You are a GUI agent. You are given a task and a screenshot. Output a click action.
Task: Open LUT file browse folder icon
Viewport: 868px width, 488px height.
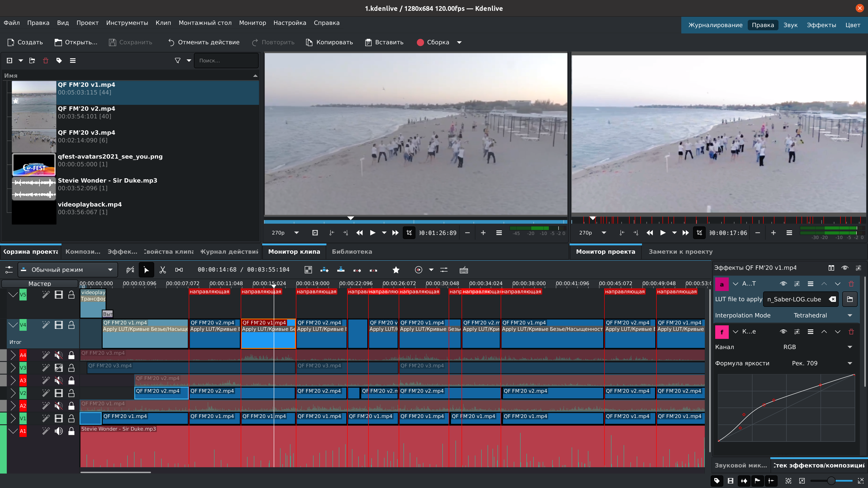tap(850, 299)
